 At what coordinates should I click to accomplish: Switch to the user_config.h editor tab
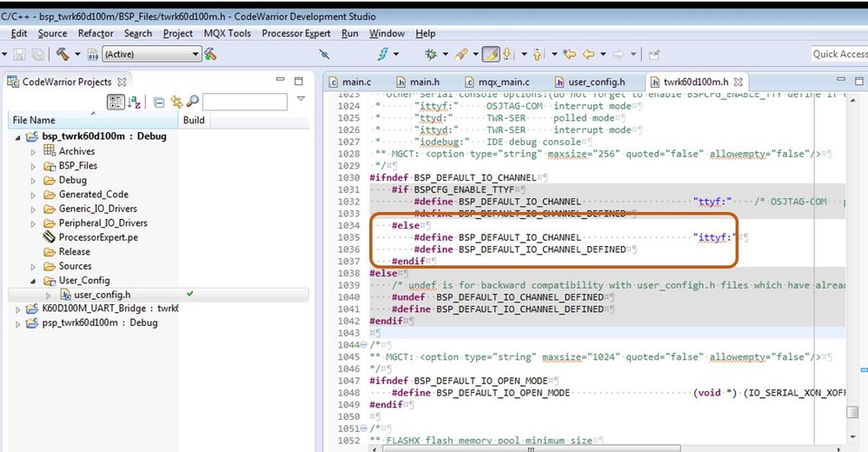590,82
